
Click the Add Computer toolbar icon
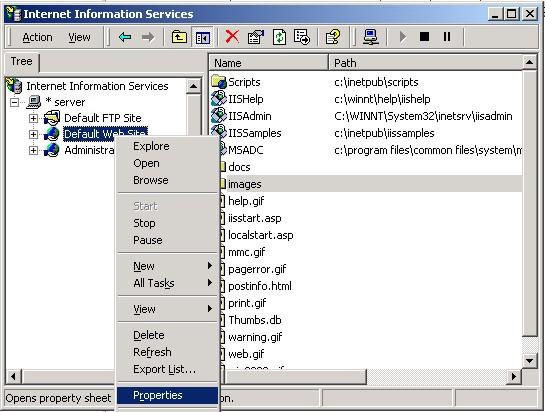tap(371, 37)
